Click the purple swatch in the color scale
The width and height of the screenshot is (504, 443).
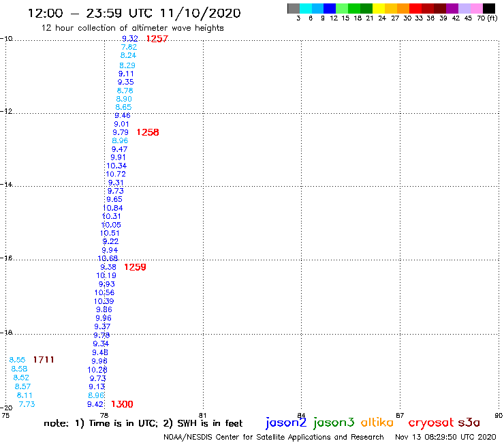(452, 8)
